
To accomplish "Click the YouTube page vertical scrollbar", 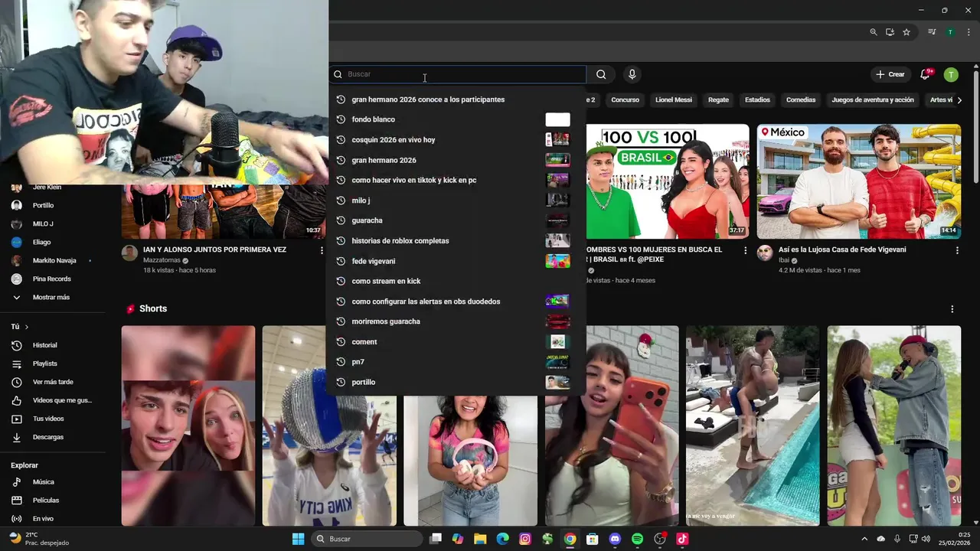I will (x=975, y=126).
